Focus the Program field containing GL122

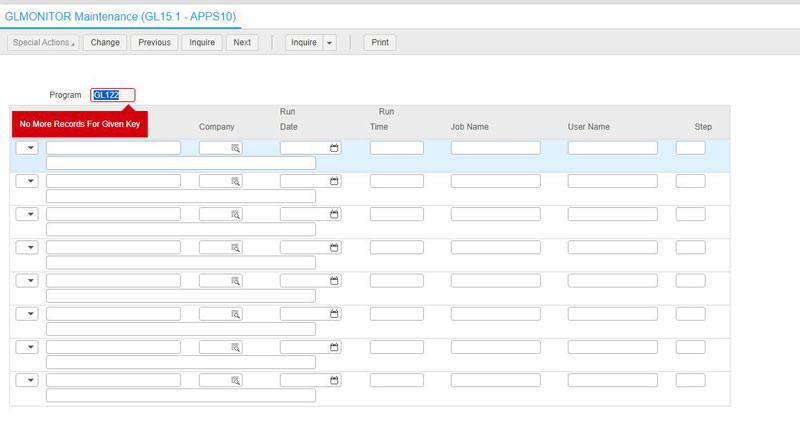[x=113, y=95]
